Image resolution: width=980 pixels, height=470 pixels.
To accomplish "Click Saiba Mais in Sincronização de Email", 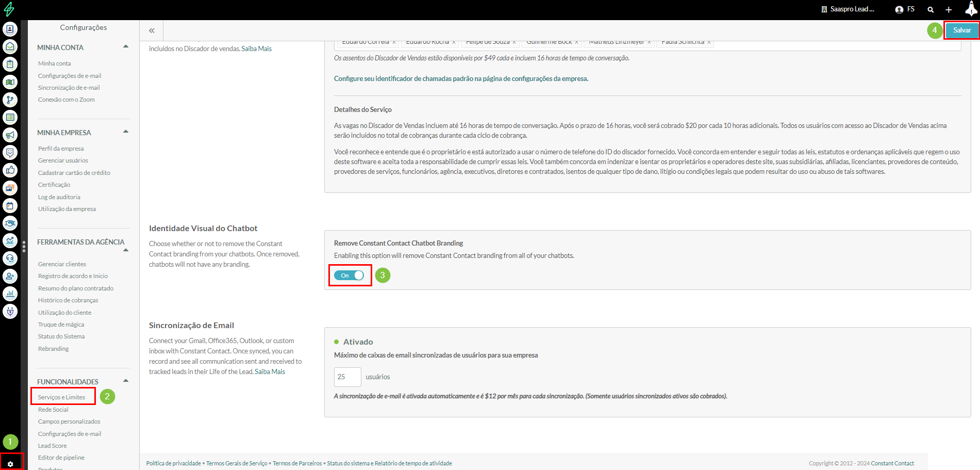I will [270, 371].
